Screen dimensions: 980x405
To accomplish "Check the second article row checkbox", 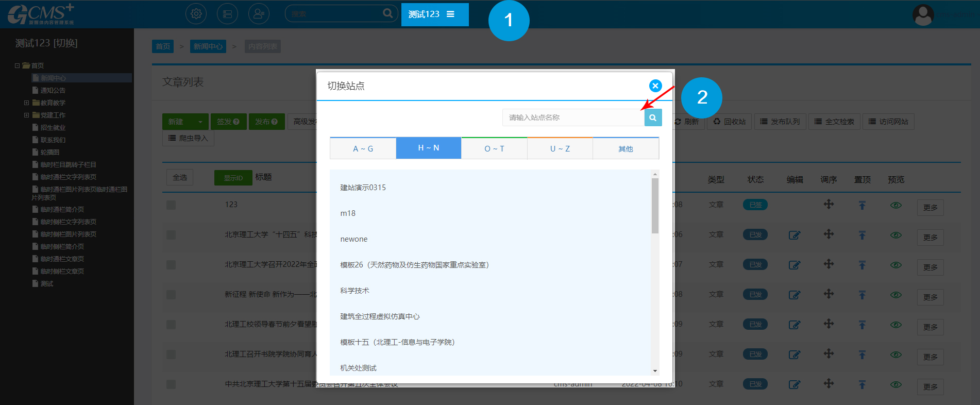I will click(x=171, y=235).
